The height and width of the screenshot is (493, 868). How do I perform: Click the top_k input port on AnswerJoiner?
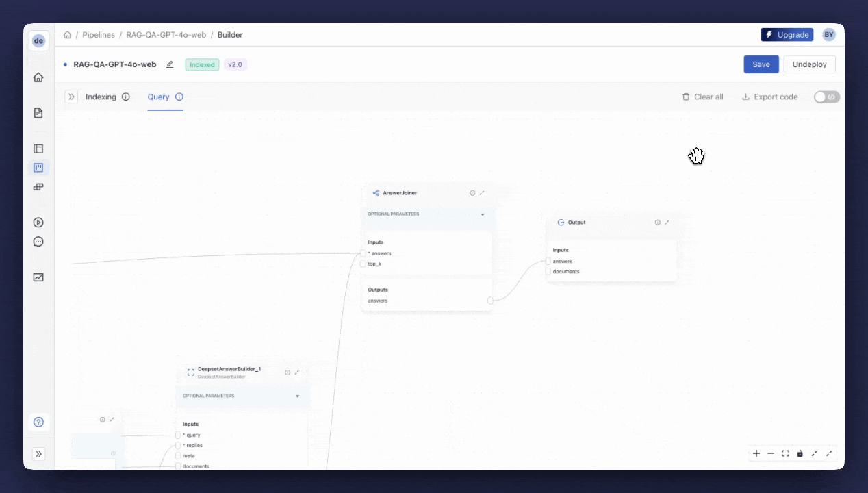click(363, 264)
